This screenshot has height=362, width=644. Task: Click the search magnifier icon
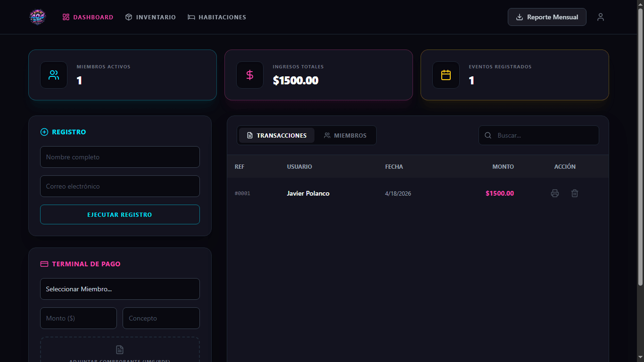pos(488,135)
